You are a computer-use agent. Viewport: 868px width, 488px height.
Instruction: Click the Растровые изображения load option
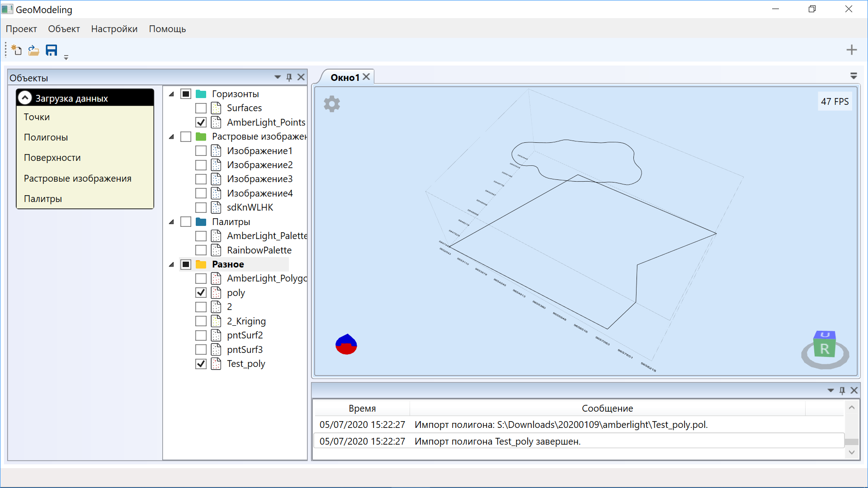tap(77, 178)
